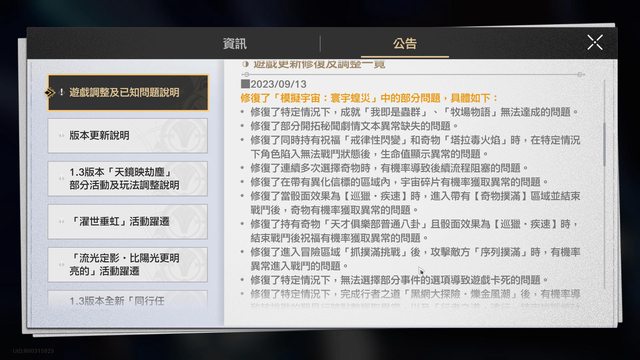640x360 pixels.
Task: Click the 「我即是蟲群」 achievement fix line
Action: (414, 112)
